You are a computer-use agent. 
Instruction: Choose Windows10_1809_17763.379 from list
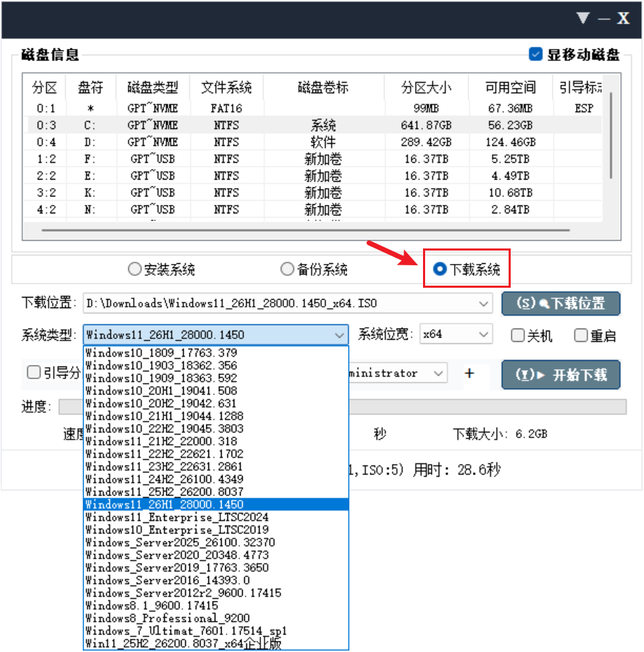216,352
